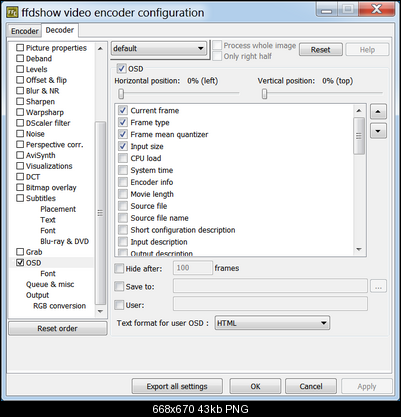This screenshot has width=401, height=417.
Task: Uncheck the OSD checkbox at top of settings panel
Action: [x=121, y=69]
